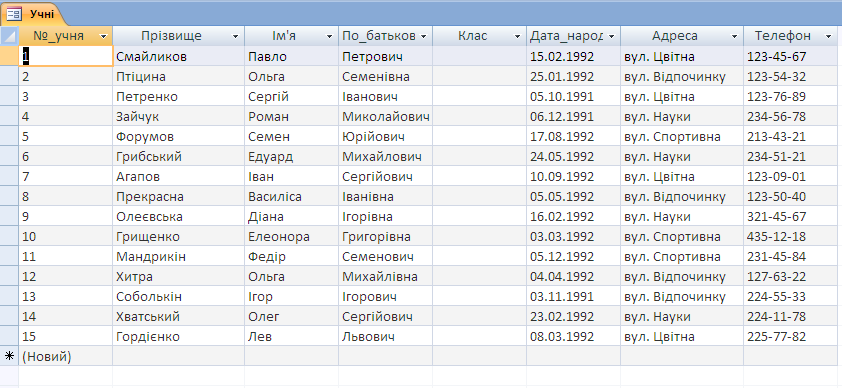Click the new record asterisk row selector
The width and height of the screenshot is (842, 388).
click(x=9, y=356)
